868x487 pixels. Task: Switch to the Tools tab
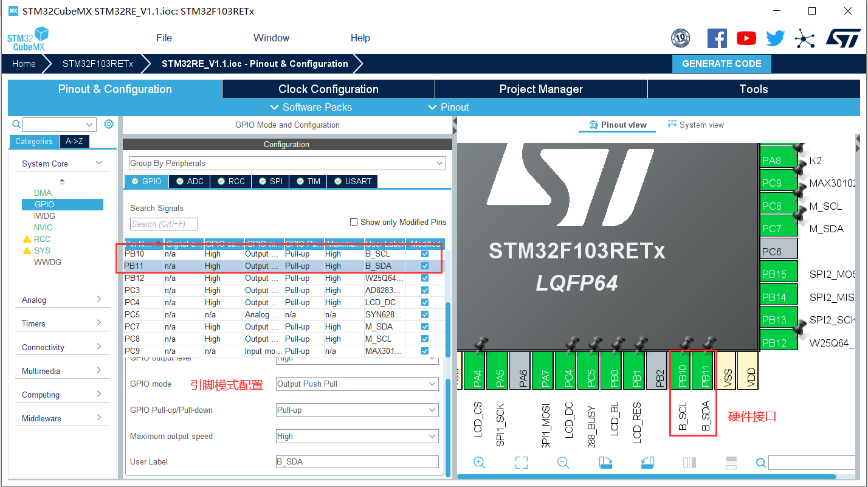pos(754,89)
